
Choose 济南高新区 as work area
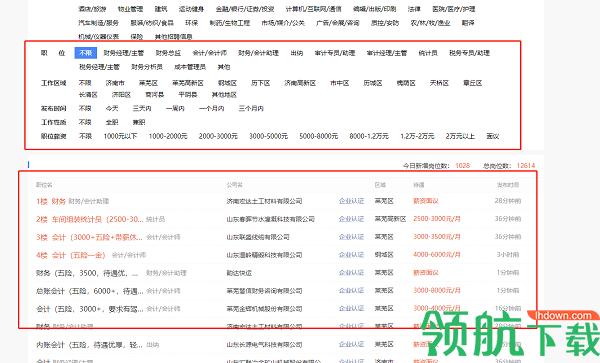click(x=300, y=83)
